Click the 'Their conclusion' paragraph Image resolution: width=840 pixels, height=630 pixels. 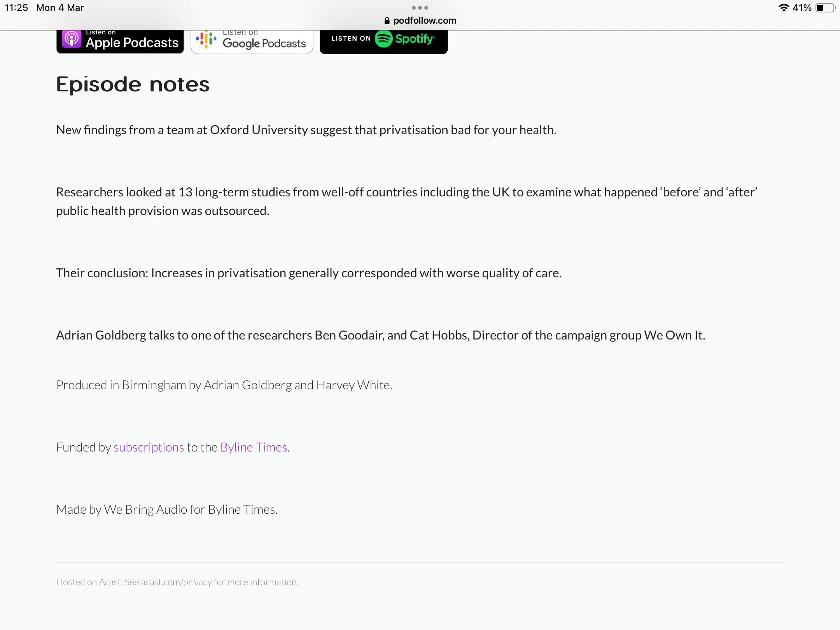tap(309, 273)
